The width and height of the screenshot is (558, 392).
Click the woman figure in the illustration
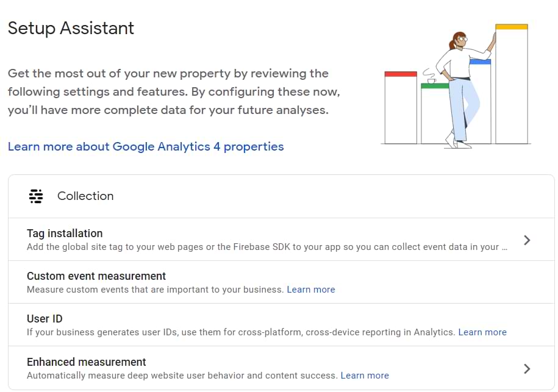pyautogui.click(x=461, y=85)
